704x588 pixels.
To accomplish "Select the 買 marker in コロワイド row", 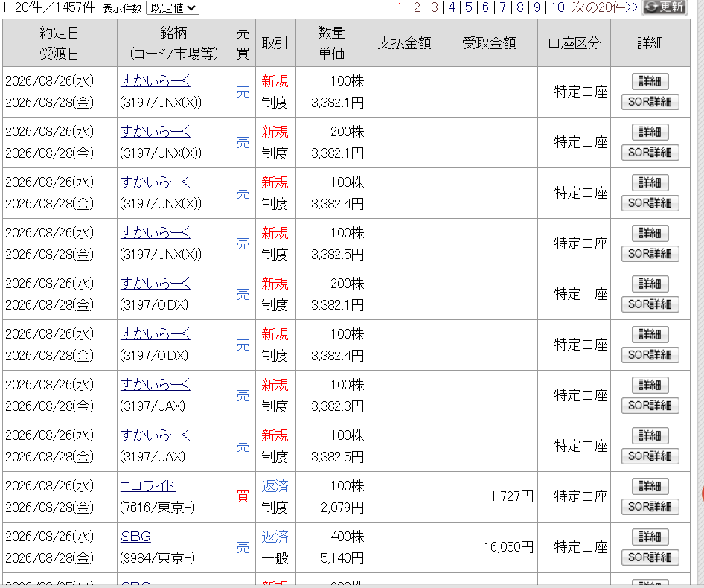I will pos(243,496).
